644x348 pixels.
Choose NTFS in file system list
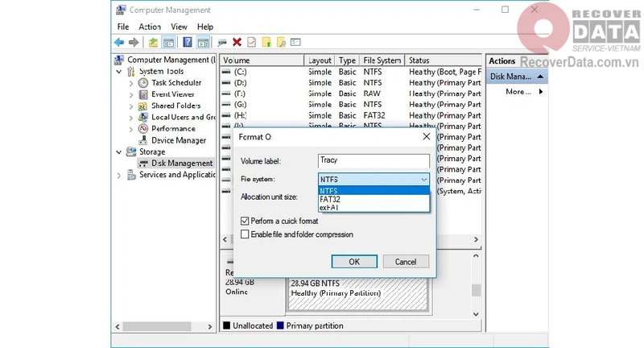374,191
